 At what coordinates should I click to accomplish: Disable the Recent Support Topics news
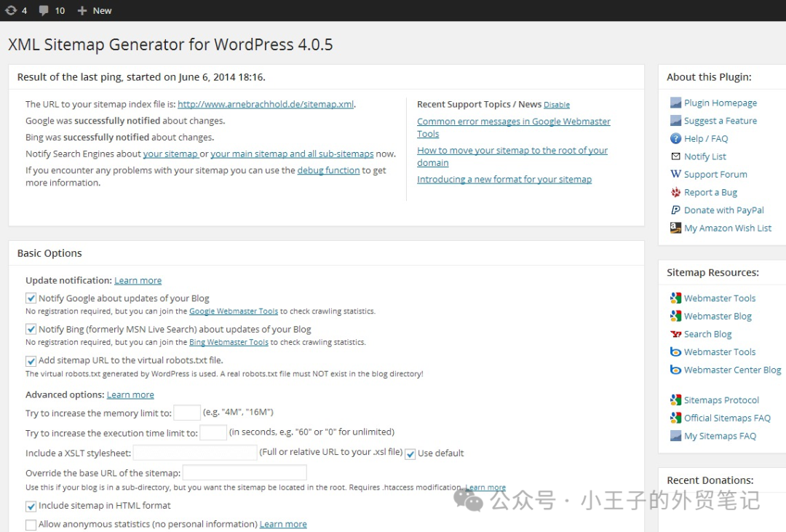(556, 105)
